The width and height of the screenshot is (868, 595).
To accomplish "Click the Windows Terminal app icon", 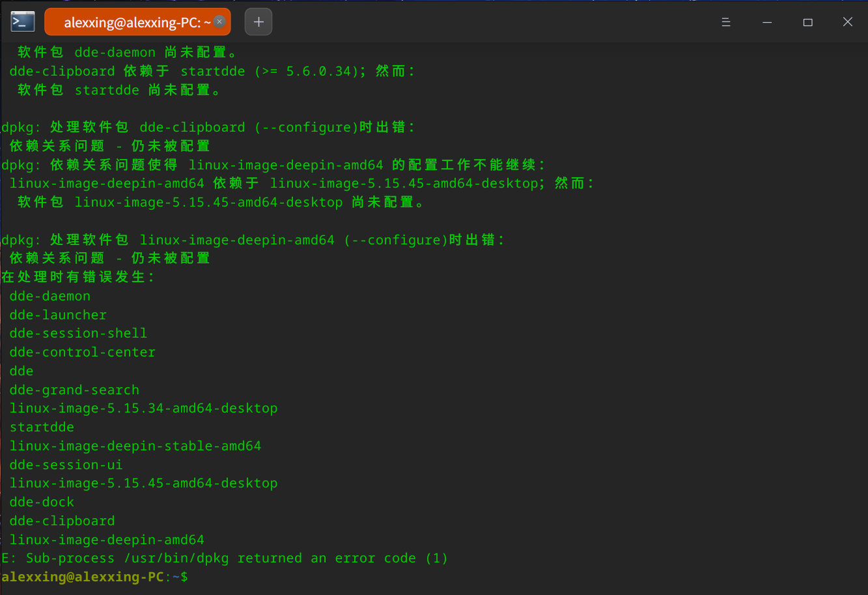I will [x=22, y=21].
